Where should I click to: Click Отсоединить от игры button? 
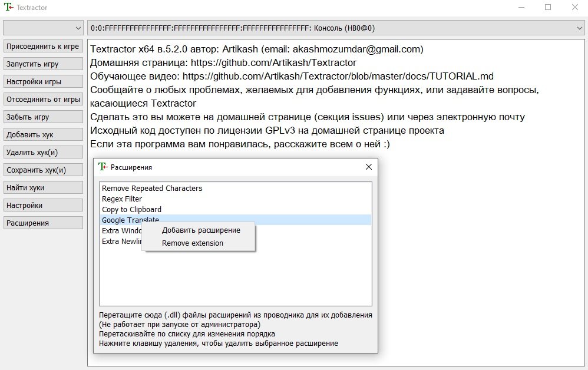[x=43, y=99]
